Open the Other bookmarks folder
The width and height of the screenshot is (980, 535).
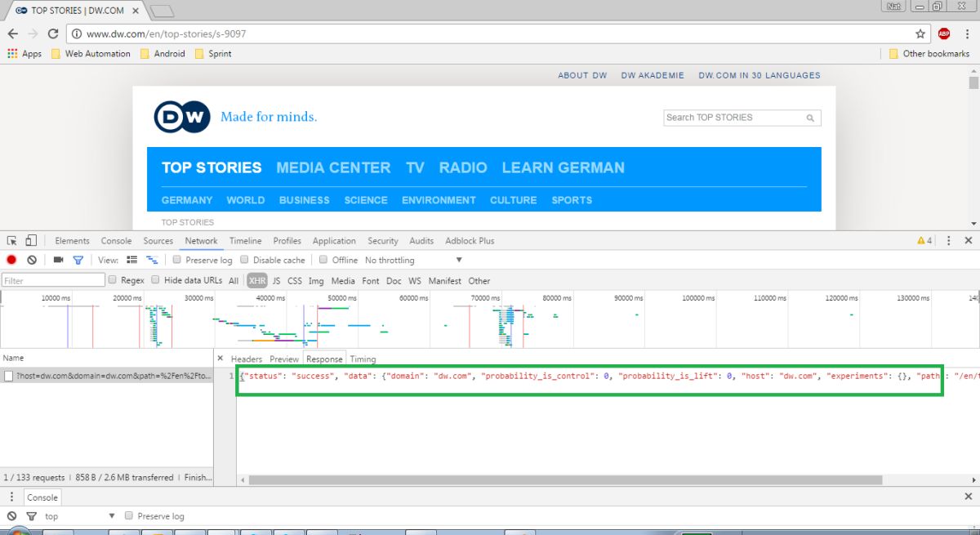(x=929, y=54)
